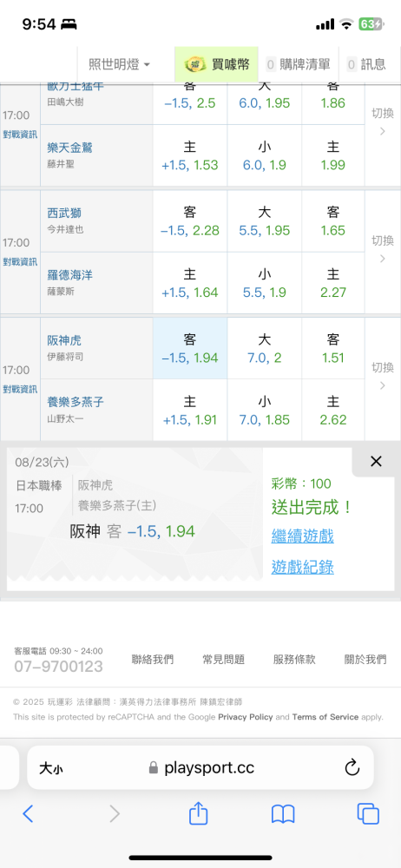
Task: Select 樂天金鷲 home moneyline 1.99
Action: (x=333, y=155)
